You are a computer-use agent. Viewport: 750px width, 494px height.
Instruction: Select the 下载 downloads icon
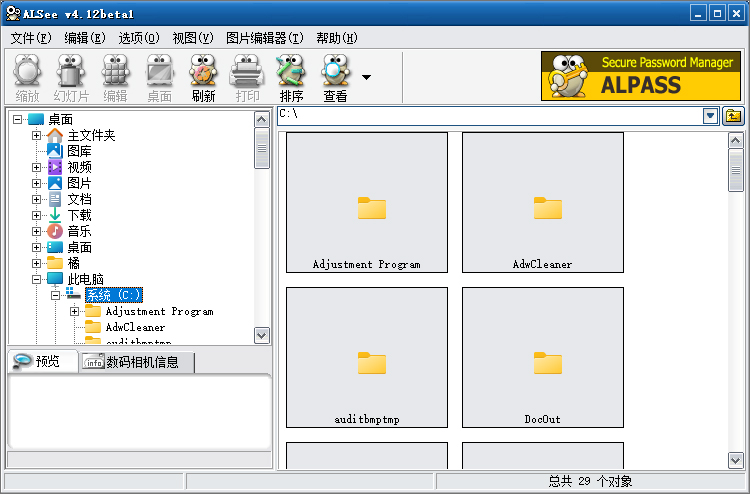(55, 215)
